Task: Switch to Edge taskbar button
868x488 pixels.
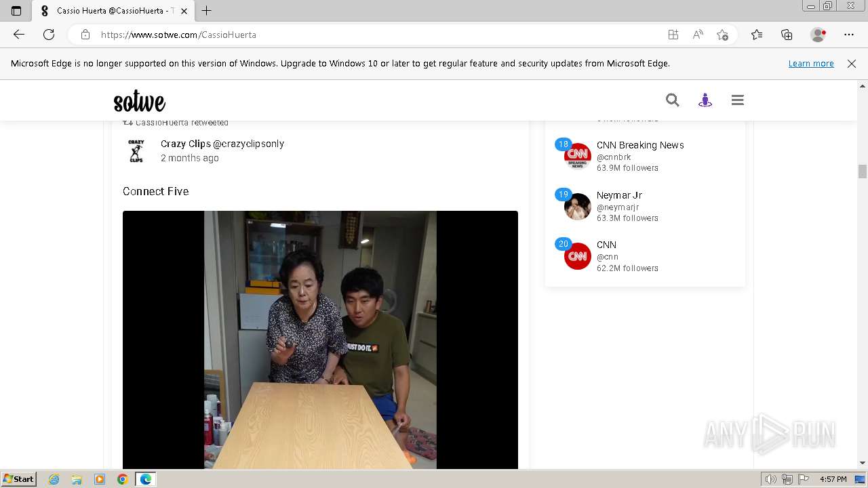Action: click(x=146, y=479)
